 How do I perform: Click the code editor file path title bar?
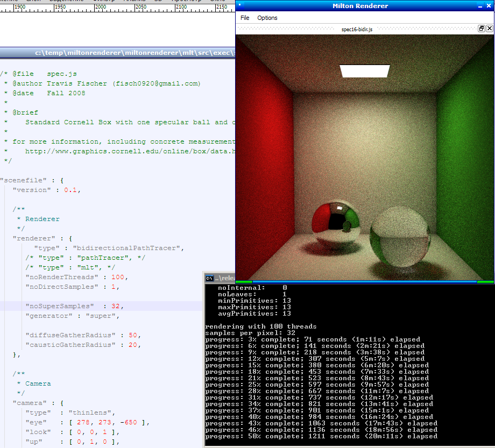click(135, 53)
